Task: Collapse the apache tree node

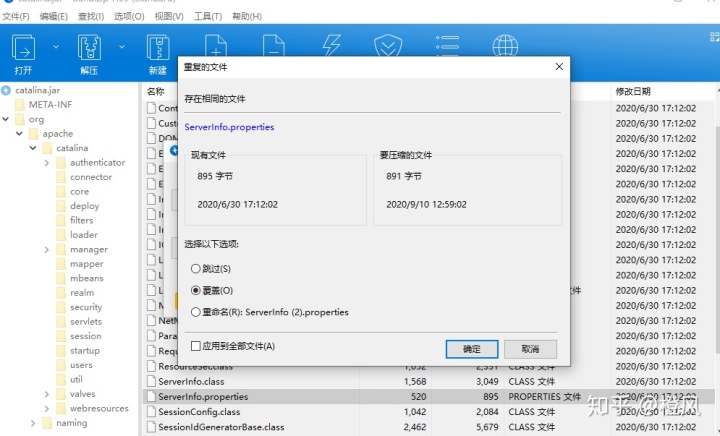Action: [19, 134]
